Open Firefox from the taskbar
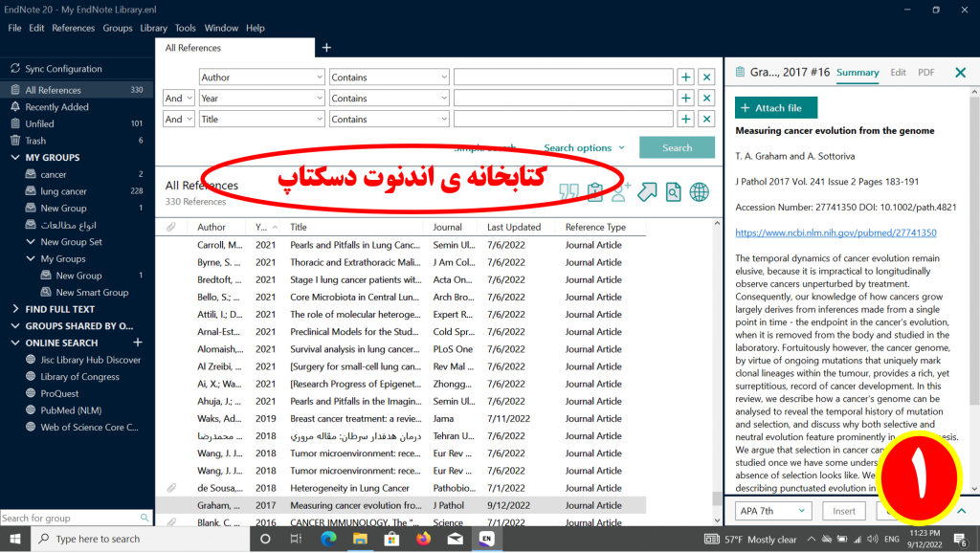This screenshot has width=980, height=553. (423, 539)
